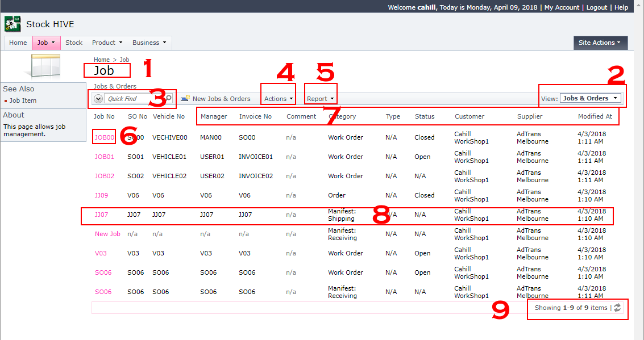Click VEHICLE02 vehicle number cell

[x=169, y=176]
